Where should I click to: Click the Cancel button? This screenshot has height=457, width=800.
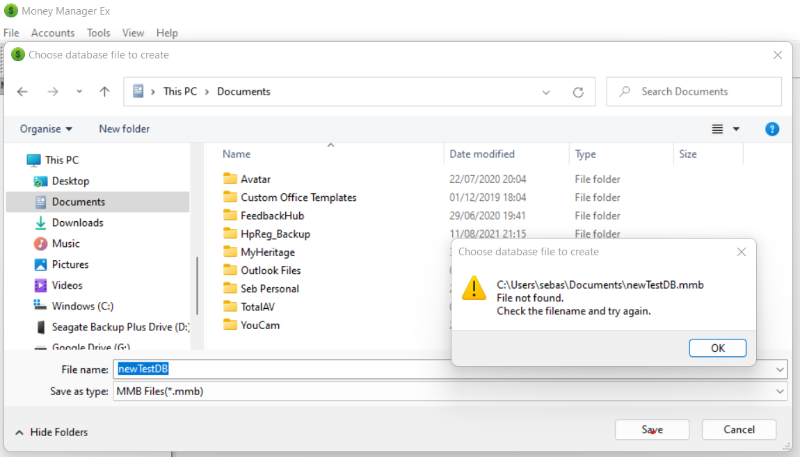point(739,429)
